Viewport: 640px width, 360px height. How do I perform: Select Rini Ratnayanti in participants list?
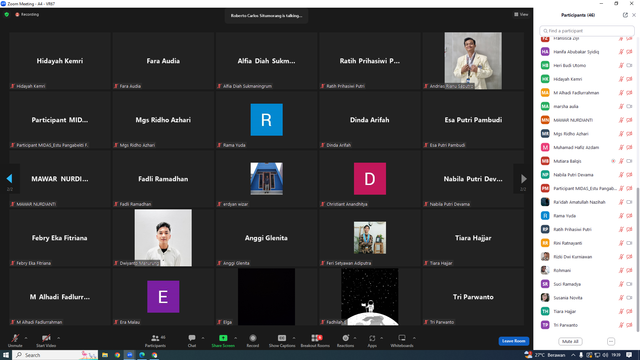click(587, 243)
